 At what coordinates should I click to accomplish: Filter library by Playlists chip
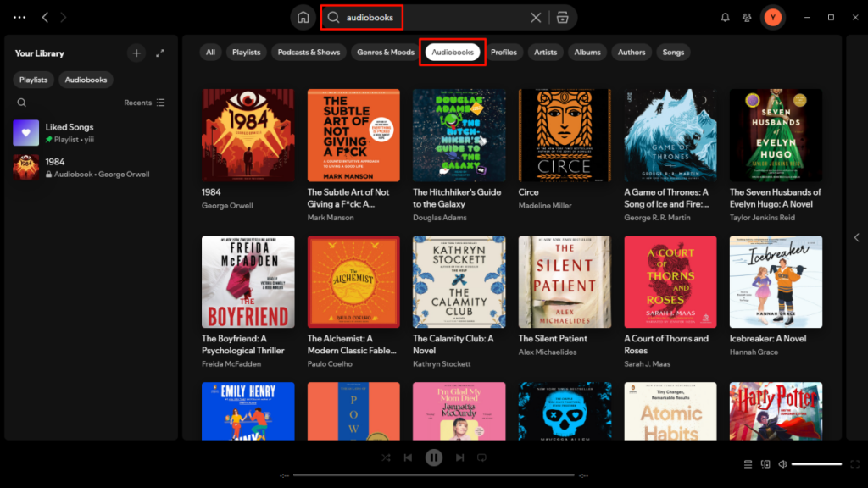point(34,80)
